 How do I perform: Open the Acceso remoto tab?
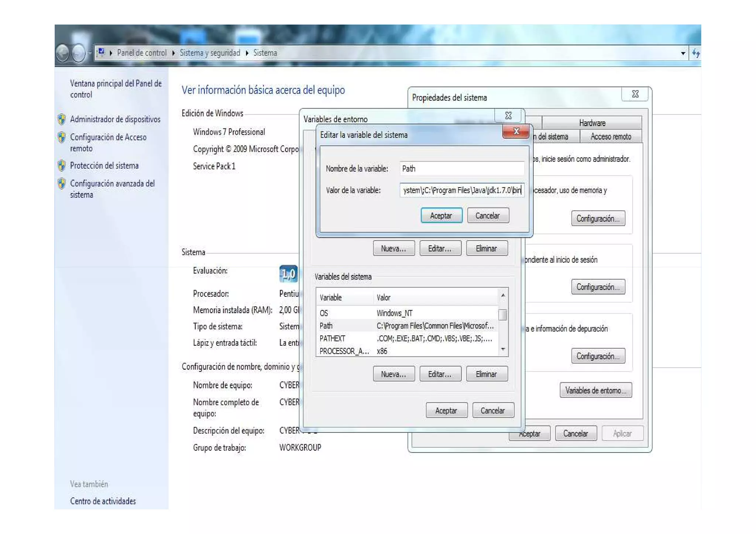(611, 137)
